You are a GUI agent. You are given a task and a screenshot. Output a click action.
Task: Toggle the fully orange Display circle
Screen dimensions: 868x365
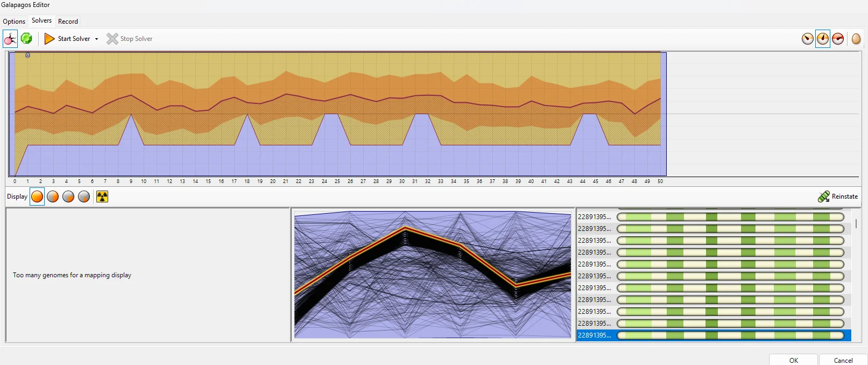(x=37, y=196)
